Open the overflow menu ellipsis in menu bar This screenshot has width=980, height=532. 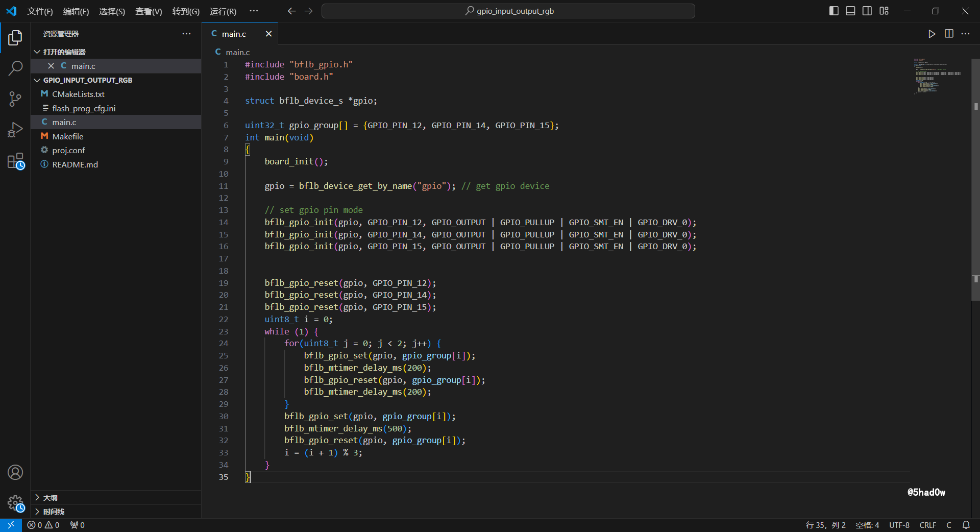(x=254, y=11)
